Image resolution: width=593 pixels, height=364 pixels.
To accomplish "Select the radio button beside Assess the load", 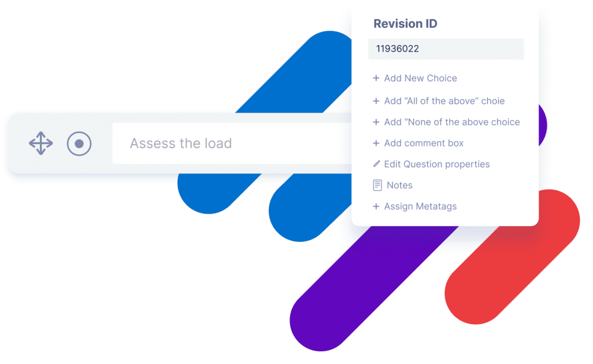I will pyautogui.click(x=79, y=144).
